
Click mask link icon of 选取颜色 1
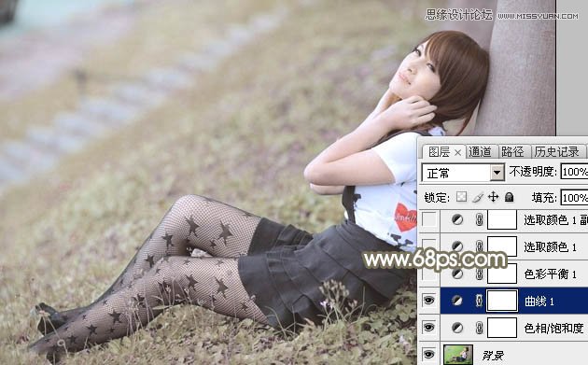tap(479, 246)
